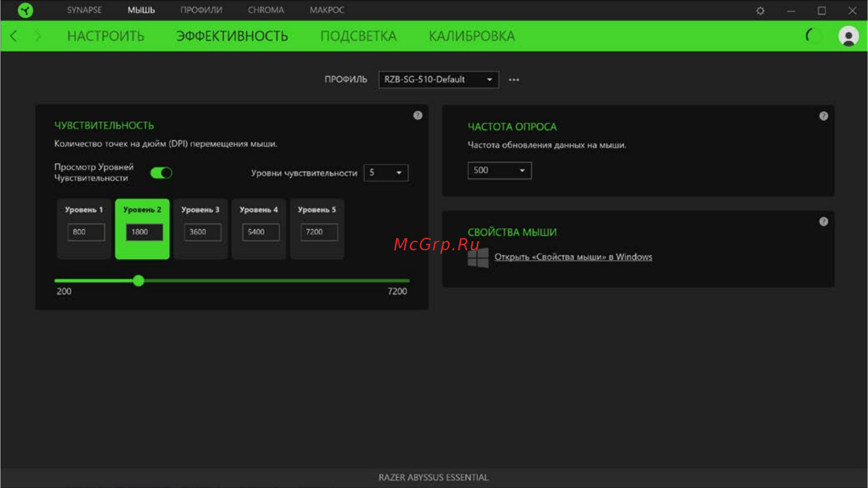Image resolution: width=868 pixels, height=488 pixels.
Task: Go to the МАКРОС tab
Action: click(x=327, y=10)
